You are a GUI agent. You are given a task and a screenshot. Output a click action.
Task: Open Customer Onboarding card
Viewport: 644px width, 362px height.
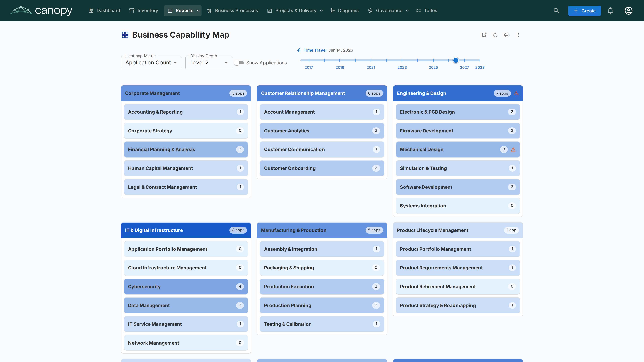click(x=322, y=168)
